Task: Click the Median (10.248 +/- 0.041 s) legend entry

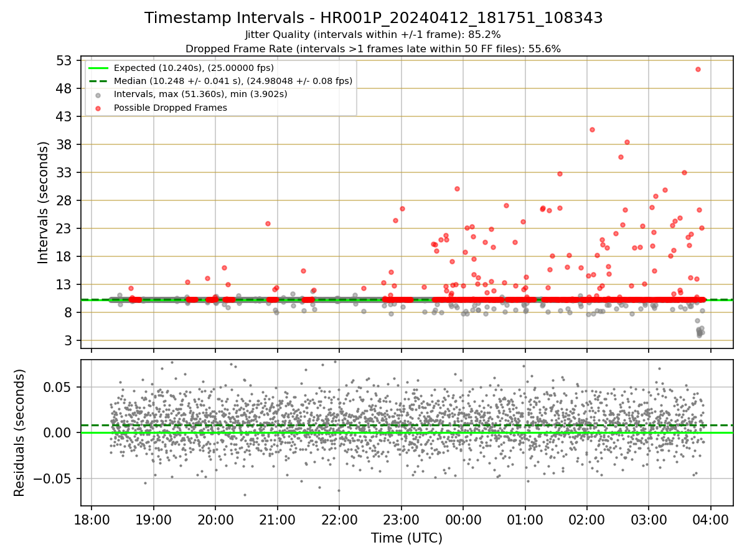Action: 233,81
